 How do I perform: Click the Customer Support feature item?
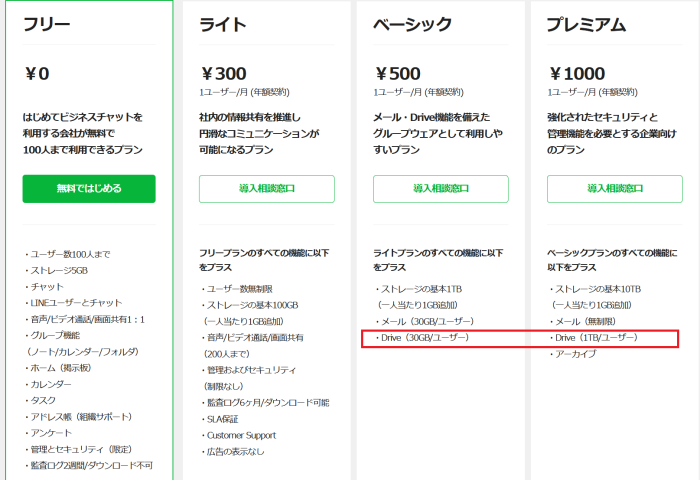pyautogui.click(x=239, y=435)
